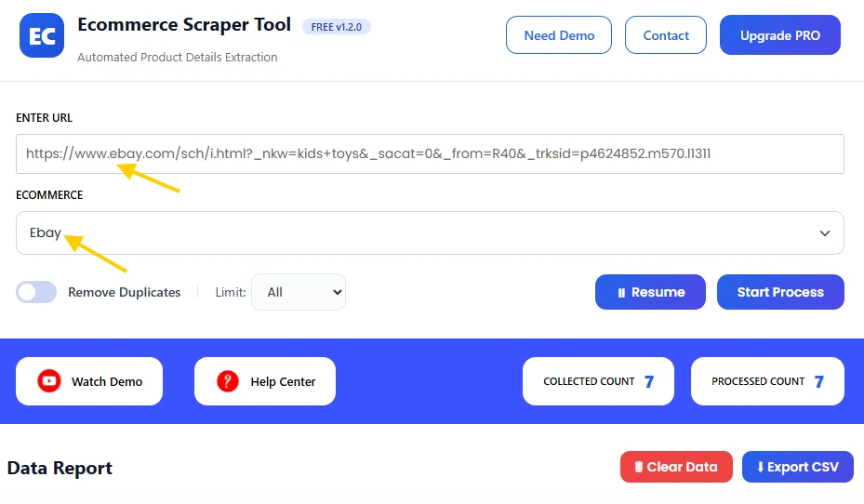Image resolution: width=864 pixels, height=504 pixels.
Task: Click the EC app logo icon
Action: coord(42,36)
